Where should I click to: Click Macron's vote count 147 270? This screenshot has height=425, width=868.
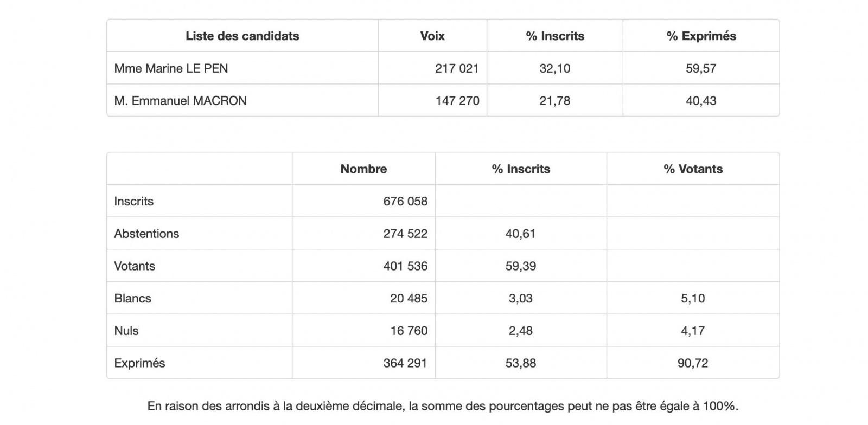(457, 101)
